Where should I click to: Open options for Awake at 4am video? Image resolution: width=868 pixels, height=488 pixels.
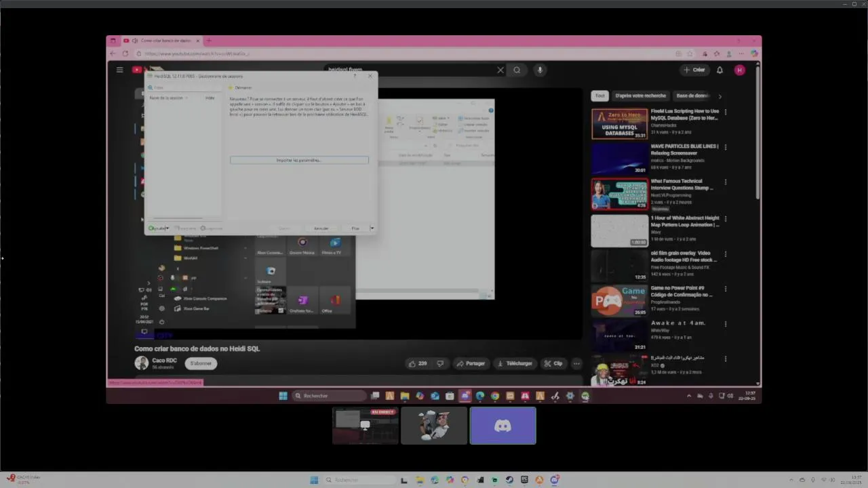pos(726,324)
